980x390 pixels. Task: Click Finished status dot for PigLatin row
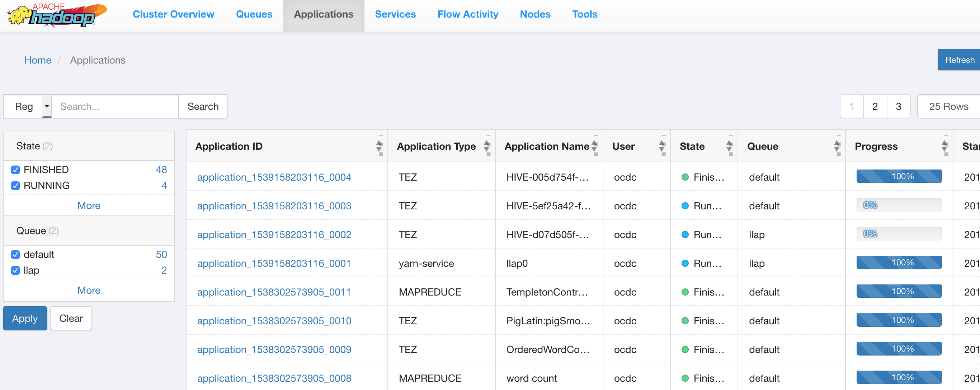click(x=685, y=321)
